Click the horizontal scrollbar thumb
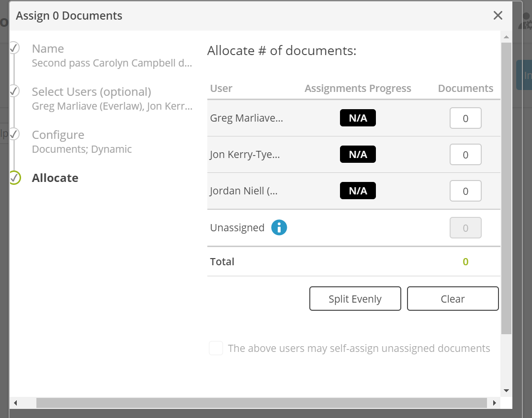The image size is (532, 418). pos(261,403)
